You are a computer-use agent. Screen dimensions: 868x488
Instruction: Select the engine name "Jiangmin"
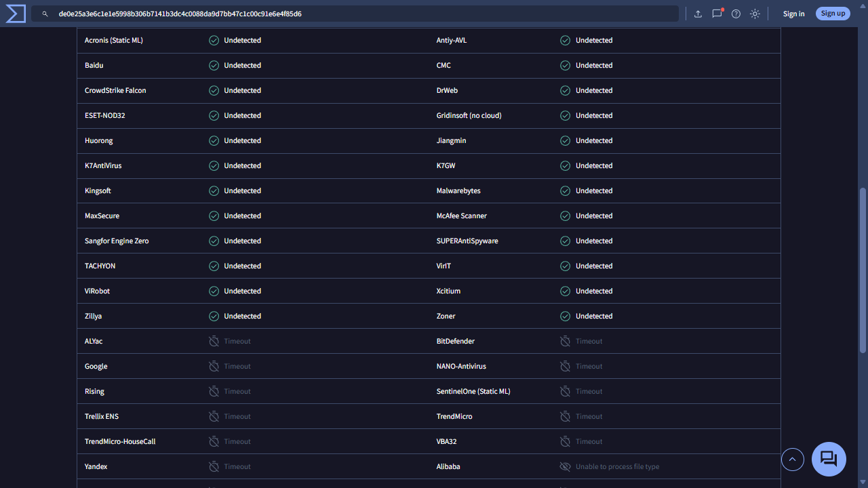(452, 141)
